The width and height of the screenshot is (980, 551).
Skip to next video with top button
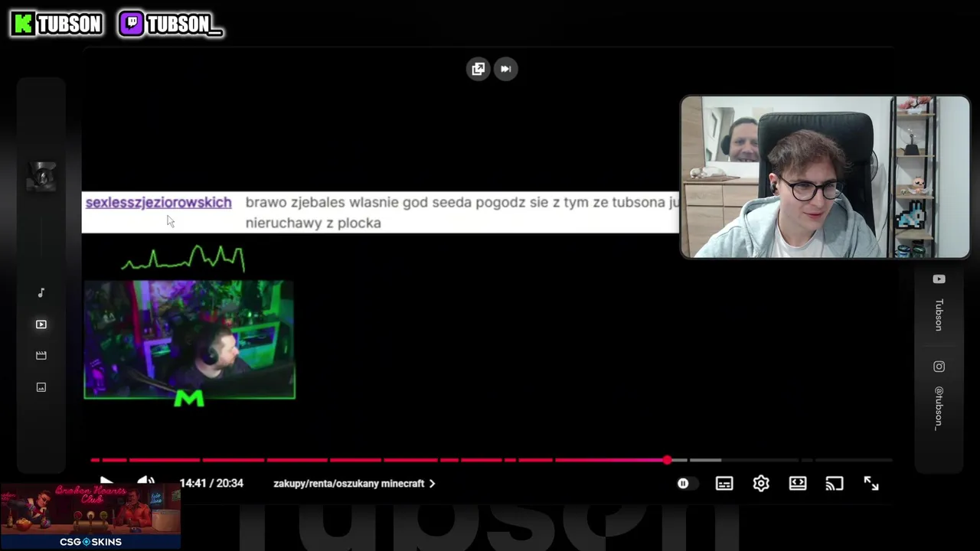pos(505,69)
